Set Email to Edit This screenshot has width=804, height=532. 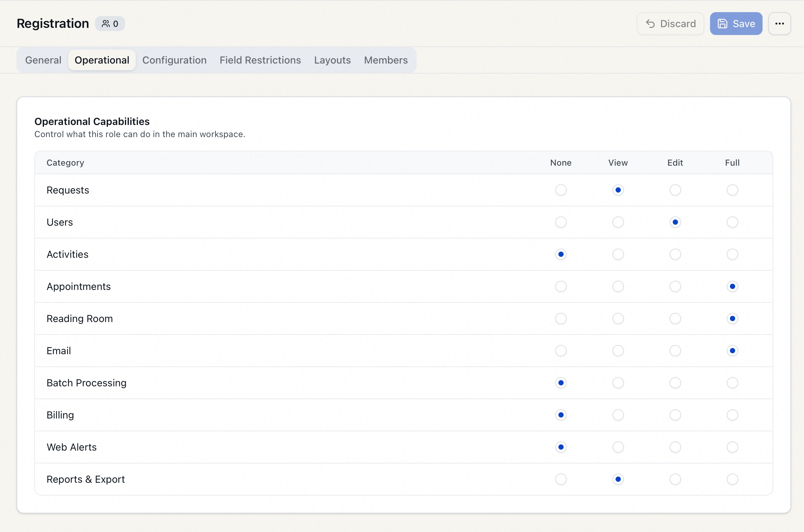675,351
